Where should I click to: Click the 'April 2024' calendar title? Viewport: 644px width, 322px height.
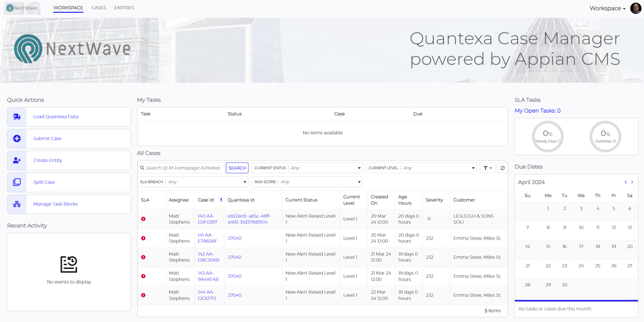531,182
